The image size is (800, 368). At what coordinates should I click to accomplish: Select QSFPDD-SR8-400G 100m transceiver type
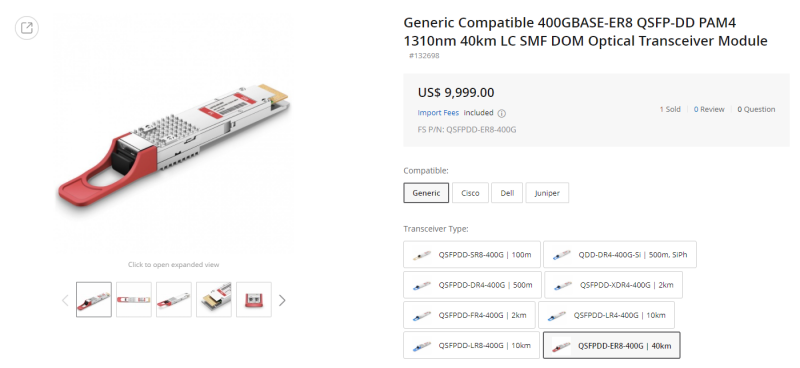click(x=472, y=254)
